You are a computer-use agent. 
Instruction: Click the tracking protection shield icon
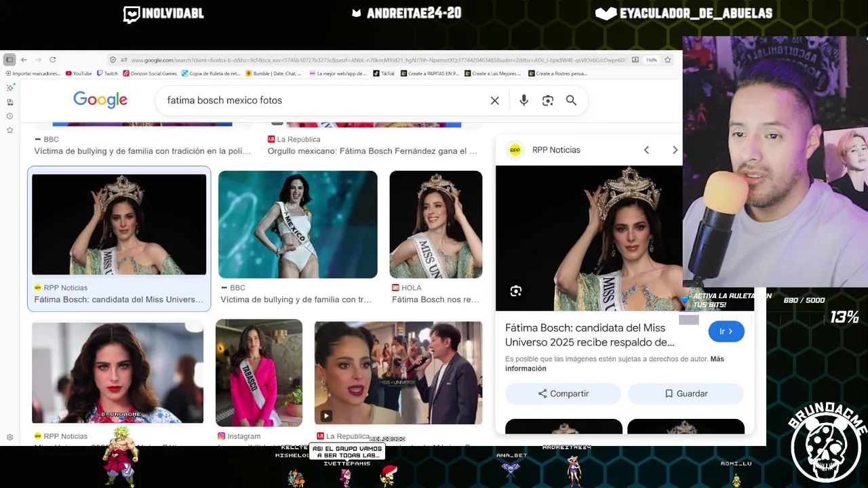point(113,60)
